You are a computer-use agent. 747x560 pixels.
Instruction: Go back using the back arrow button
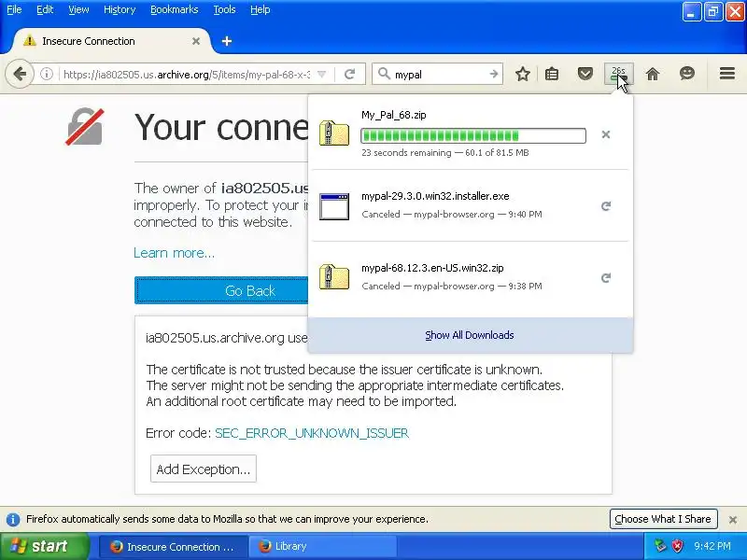coord(20,74)
